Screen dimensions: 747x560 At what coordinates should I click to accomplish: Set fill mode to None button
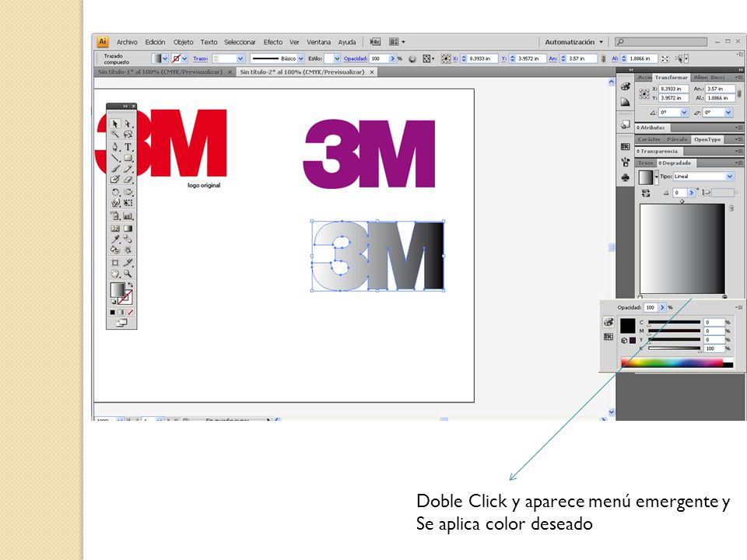click(x=130, y=313)
